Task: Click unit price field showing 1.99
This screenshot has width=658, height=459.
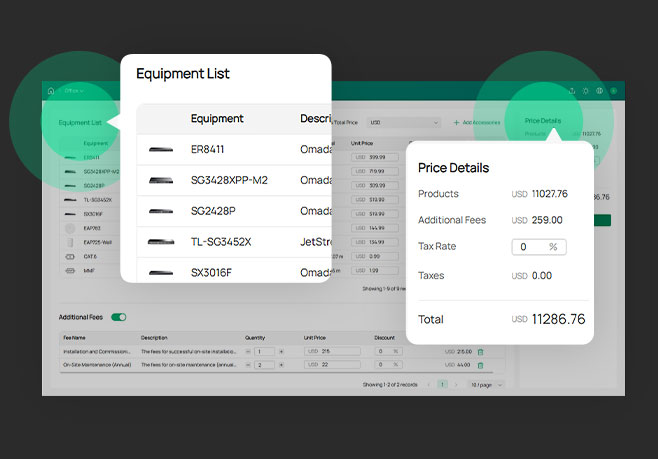Action: click(375, 271)
